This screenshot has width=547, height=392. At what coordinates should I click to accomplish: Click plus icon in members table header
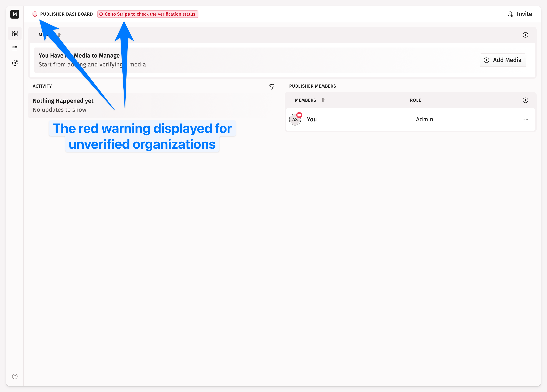coord(525,100)
